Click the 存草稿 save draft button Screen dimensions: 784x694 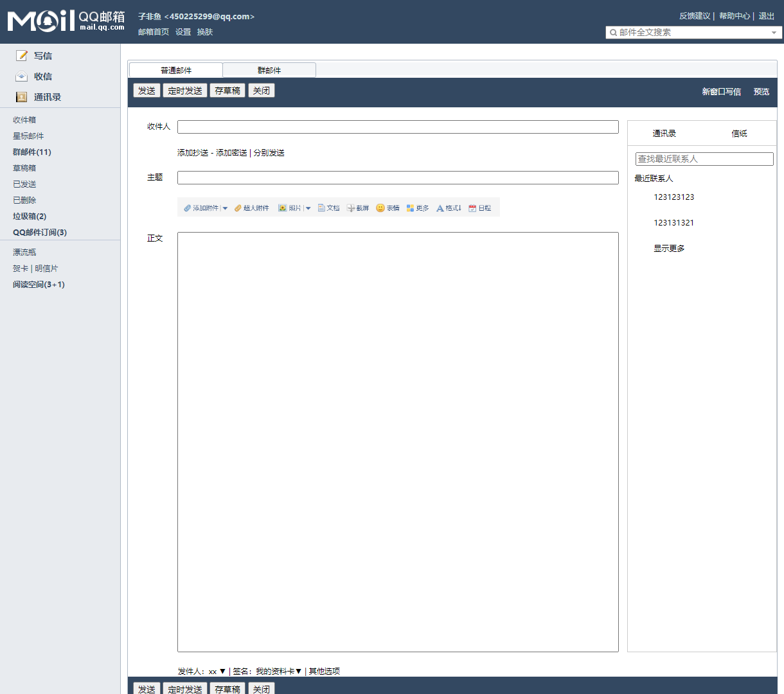(227, 90)
